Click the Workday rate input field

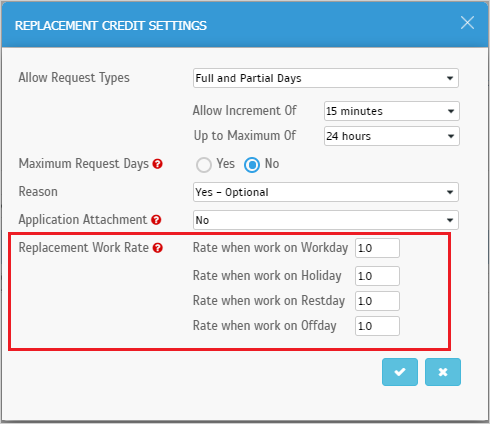(x=377, y=248)
